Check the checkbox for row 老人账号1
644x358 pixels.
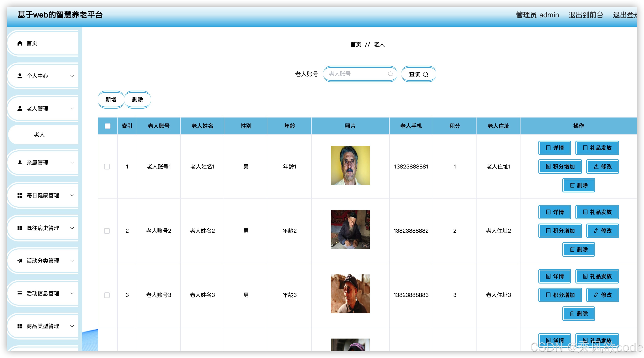(107, 167)
